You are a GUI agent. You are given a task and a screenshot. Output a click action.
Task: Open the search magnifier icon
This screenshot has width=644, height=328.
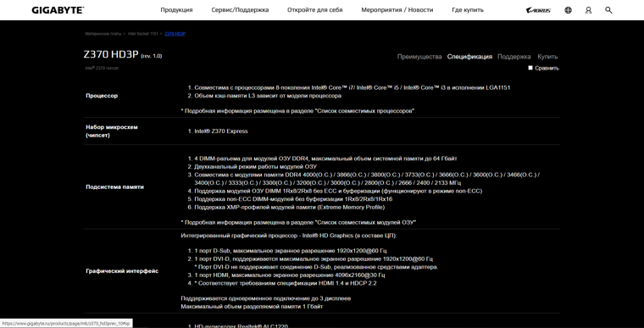(x=608, y=10)
